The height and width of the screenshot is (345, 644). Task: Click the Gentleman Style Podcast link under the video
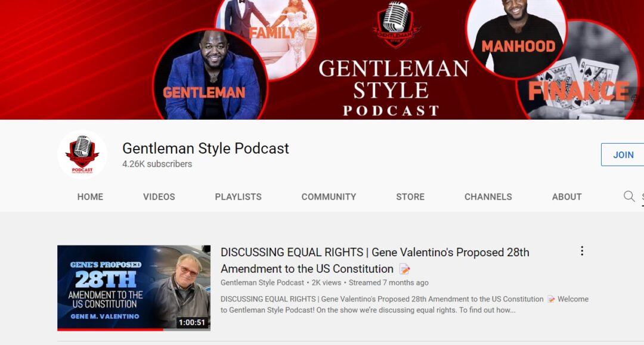(262, 282)
